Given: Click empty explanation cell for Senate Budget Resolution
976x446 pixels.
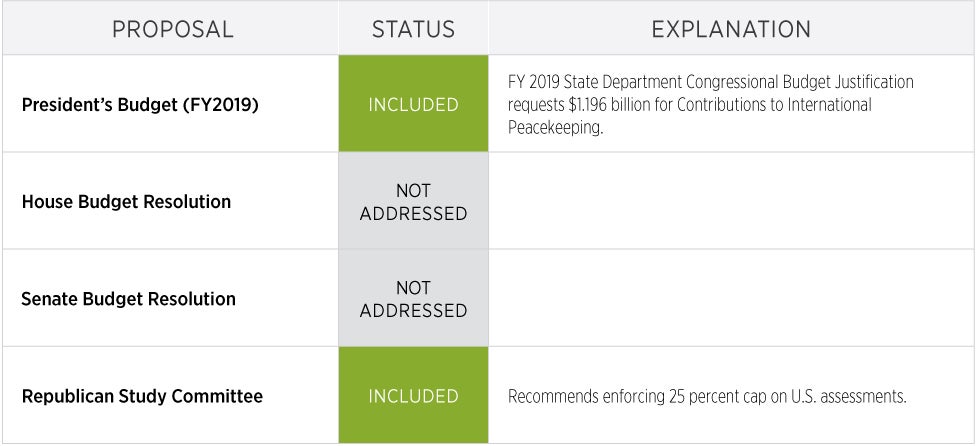Looking at the screenshot, I should tap(731, 298).
